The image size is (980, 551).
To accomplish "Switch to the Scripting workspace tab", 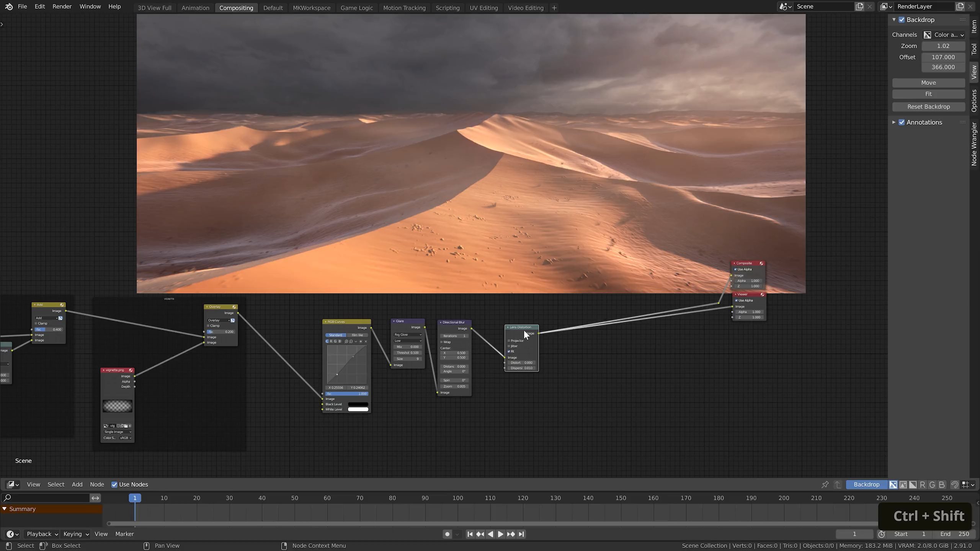I will (x=447, y=8).
